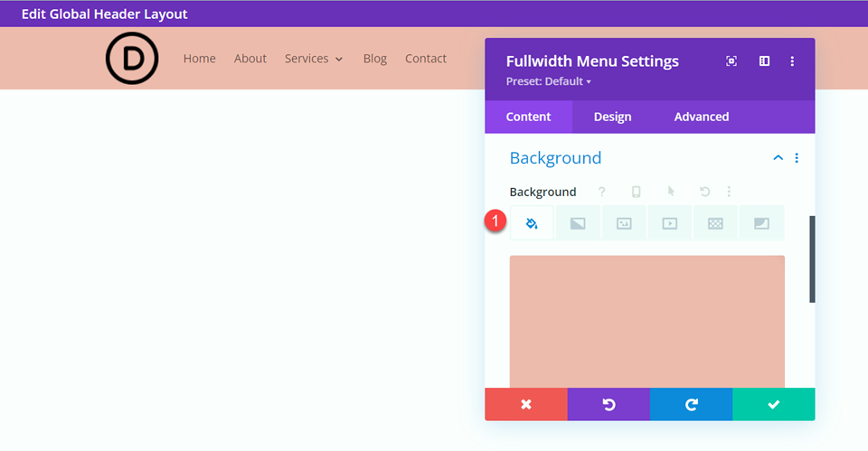Select the background pattern tab

[715, 223]
